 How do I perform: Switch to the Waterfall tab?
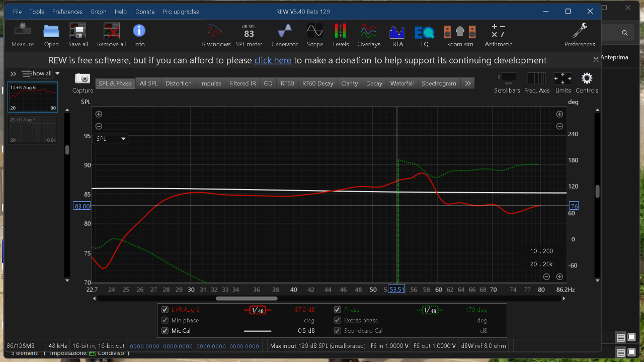click(x=401, y=83)
